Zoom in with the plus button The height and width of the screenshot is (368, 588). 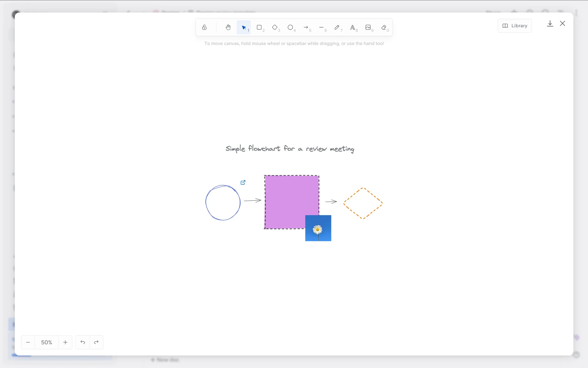65,342
